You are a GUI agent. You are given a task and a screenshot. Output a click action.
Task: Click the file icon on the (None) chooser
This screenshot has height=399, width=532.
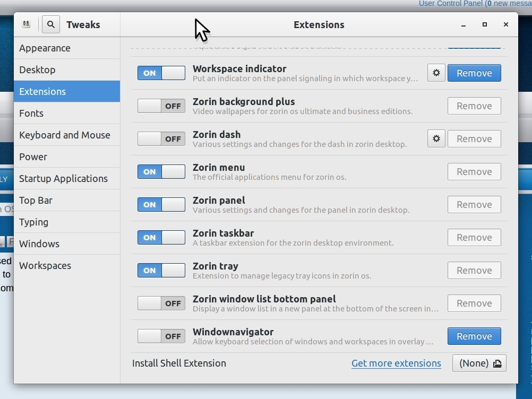click(x=497, y=363)
